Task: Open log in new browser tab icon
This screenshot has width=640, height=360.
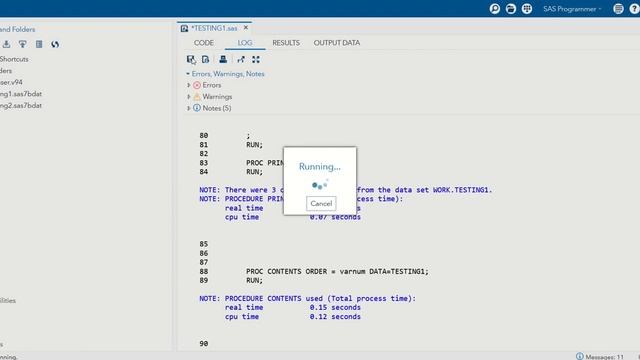Action: pos(241,60)
